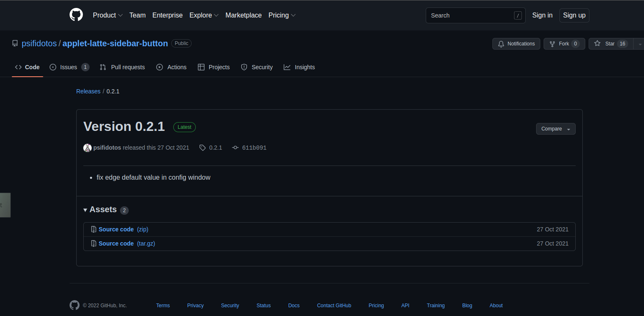Open the applet-latte-sidebar-button repository link
The width and height of the screenshot is (644, 316).
(x=115, y=43)
